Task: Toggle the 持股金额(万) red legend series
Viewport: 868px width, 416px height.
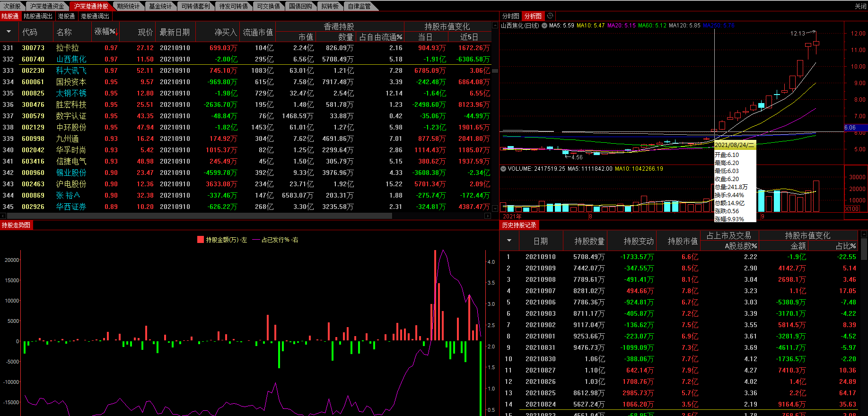Action: (x=201, y=240)
